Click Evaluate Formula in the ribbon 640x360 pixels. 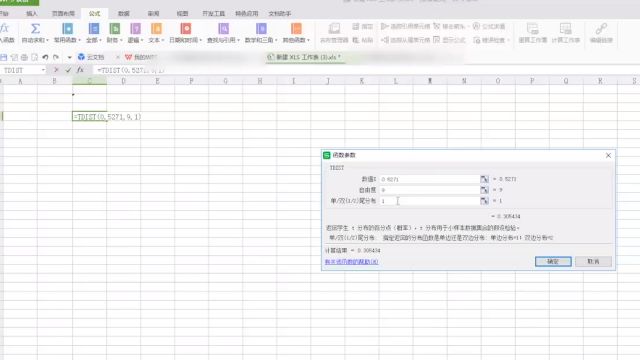489,27
